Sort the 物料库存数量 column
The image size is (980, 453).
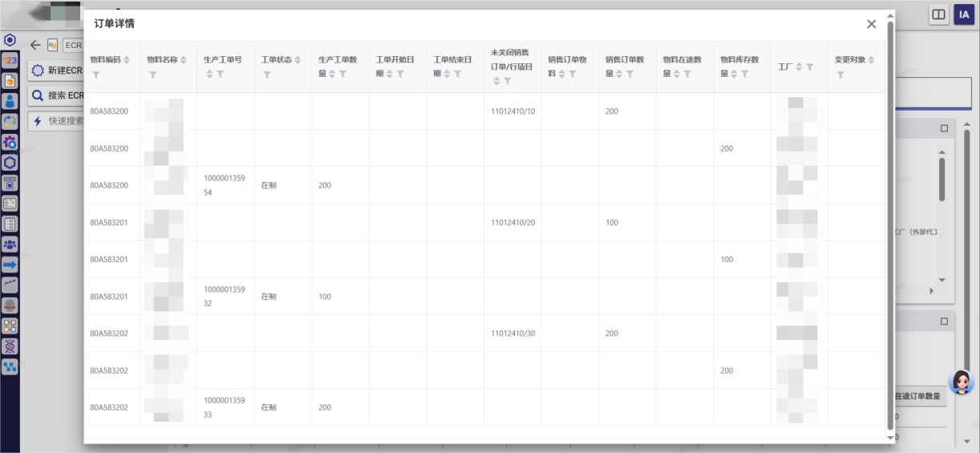[x=733, y=74]
